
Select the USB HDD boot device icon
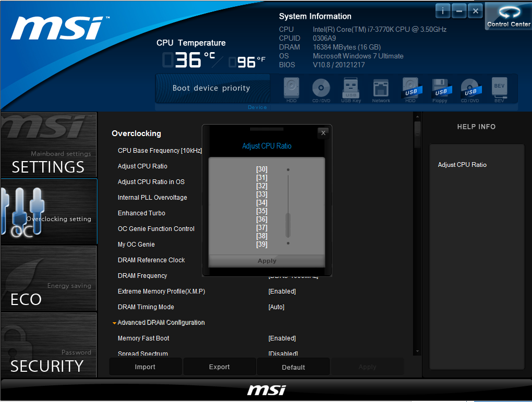point(410,90)
